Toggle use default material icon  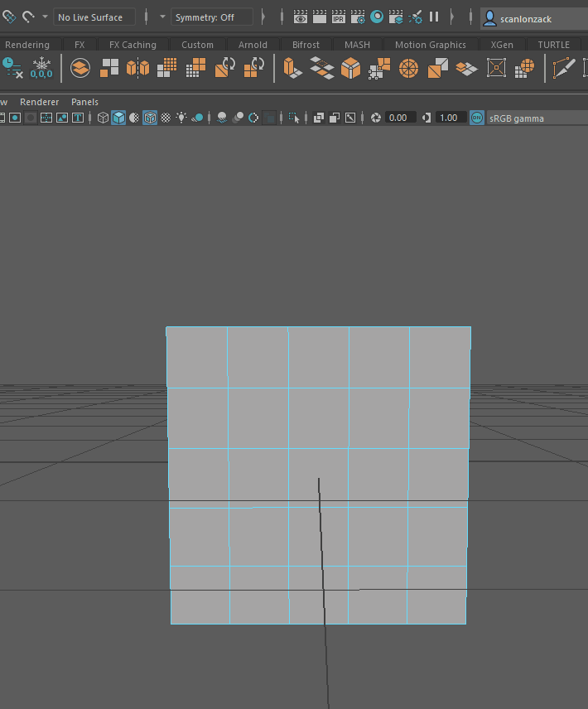(x=134, y=118)
